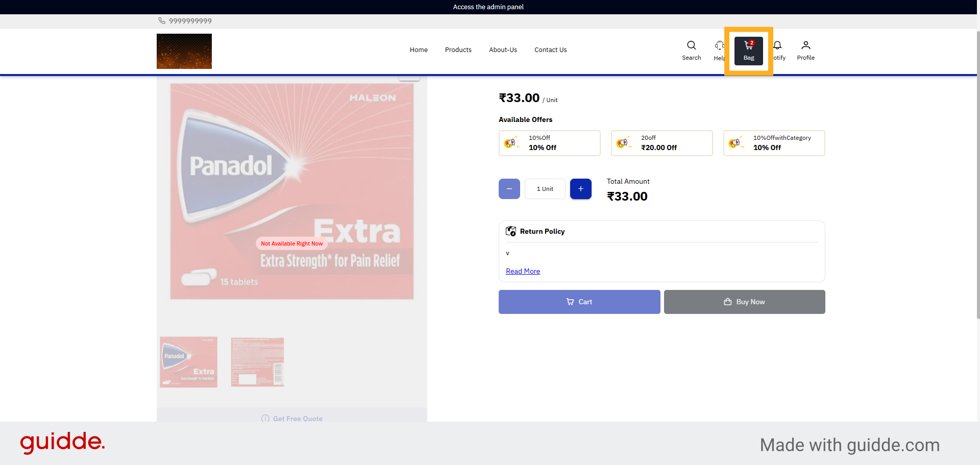Open the Bag with 2 items
Viewport: 980px width, 465px height.
748,51
